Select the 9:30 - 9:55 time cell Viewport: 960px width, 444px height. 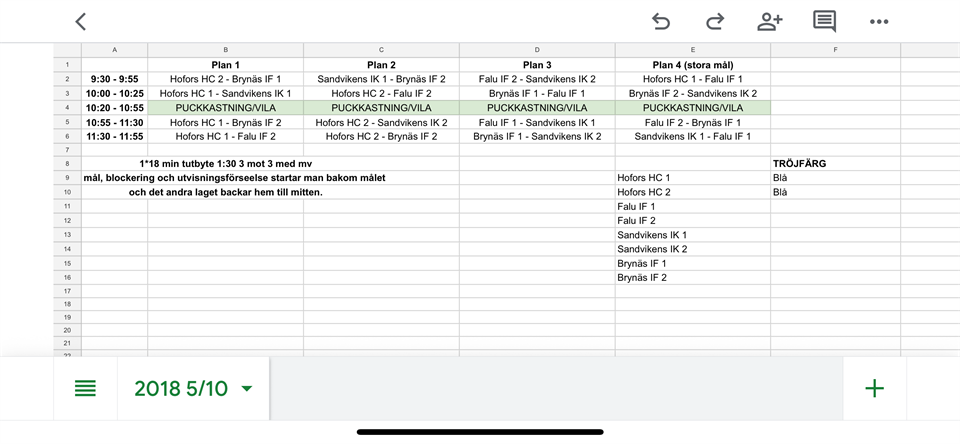point(114,79)
